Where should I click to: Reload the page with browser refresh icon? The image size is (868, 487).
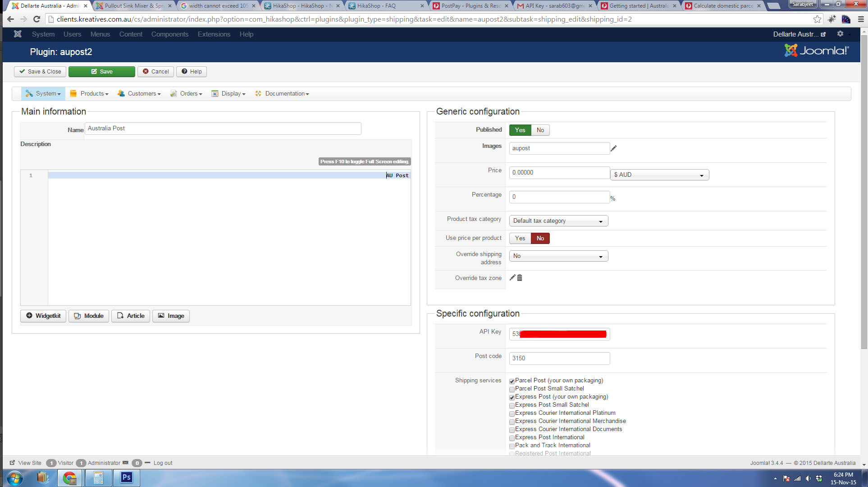tap(37, 19)
